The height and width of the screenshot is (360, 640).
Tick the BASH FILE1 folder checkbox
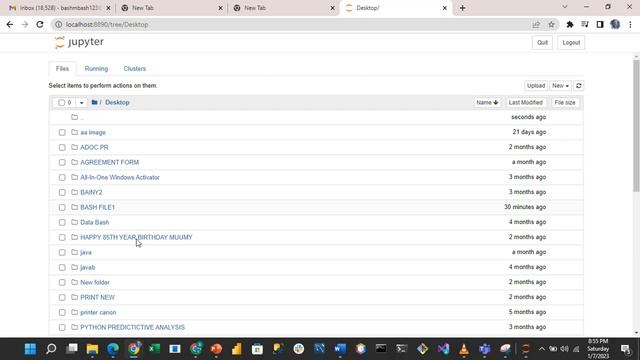(x=62, y=207)
